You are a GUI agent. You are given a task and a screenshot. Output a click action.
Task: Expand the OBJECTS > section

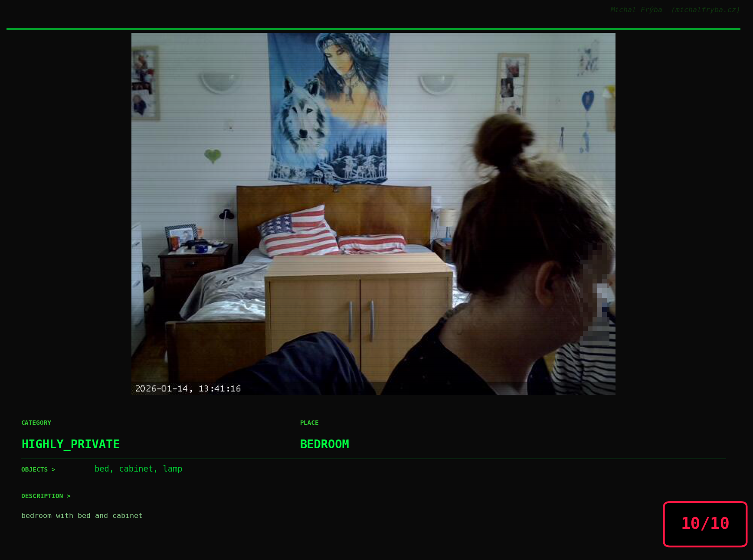click(38, 469)
